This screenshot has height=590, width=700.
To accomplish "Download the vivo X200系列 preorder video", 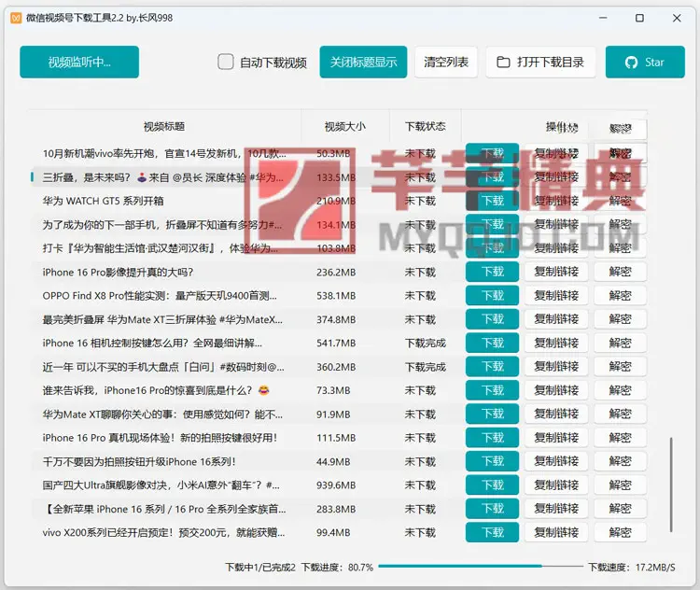I will (x=492, y=532).
